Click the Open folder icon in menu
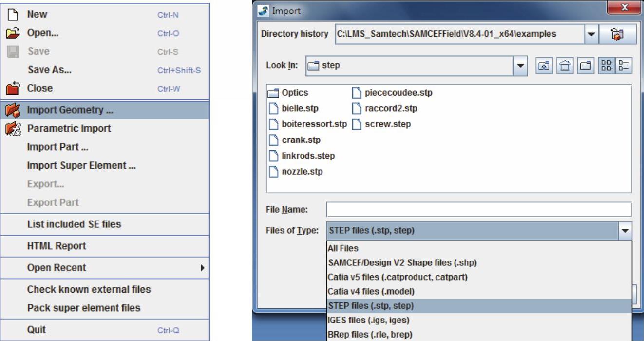Viewport: 644px width, 341px height. (13, 33)
